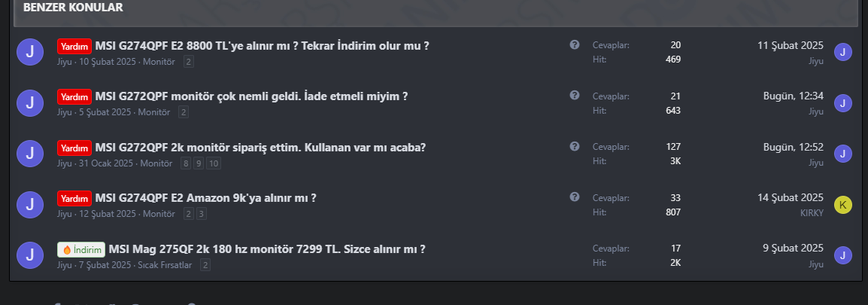This screenshot has width=868, height=305.
Task: Click question icon on 'sipariş ettim' thread row
Action: 575,146
